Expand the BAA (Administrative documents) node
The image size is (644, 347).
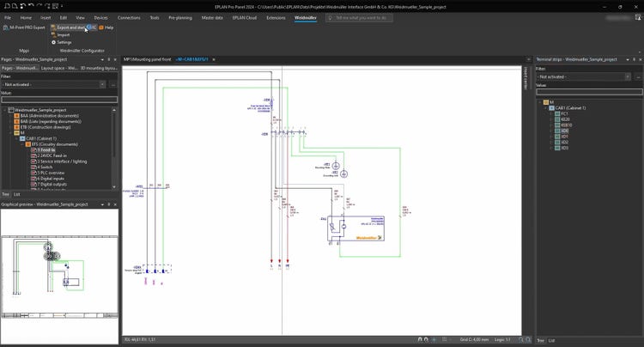(9, 115)
